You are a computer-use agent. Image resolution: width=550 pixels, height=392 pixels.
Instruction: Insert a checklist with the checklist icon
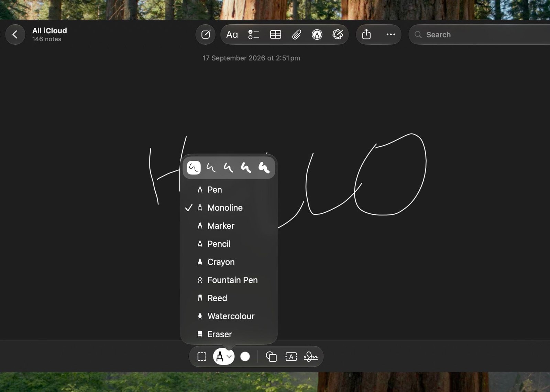click(254, 34)
